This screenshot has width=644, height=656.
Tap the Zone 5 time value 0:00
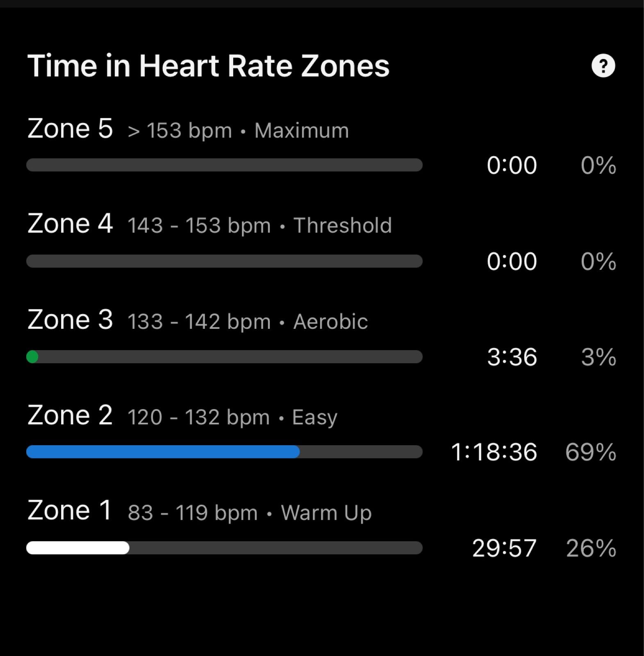pyautogui.click(x=512, y=165)
